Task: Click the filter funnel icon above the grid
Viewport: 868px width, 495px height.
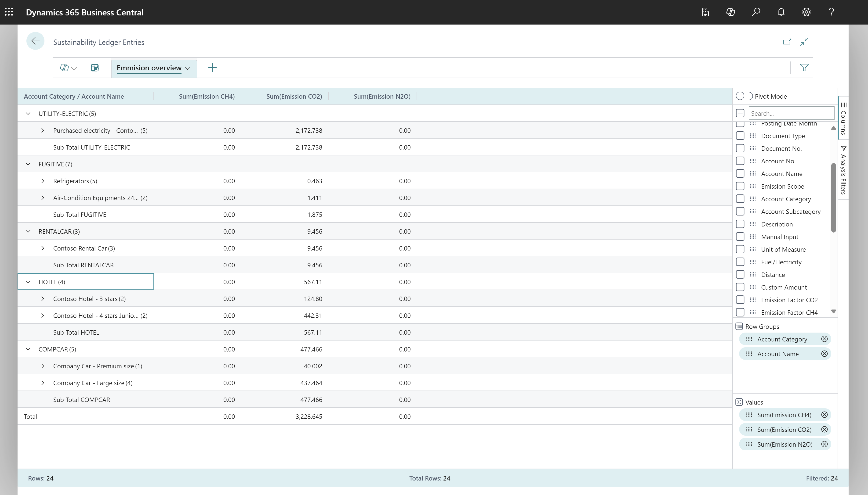Action: 805,67
